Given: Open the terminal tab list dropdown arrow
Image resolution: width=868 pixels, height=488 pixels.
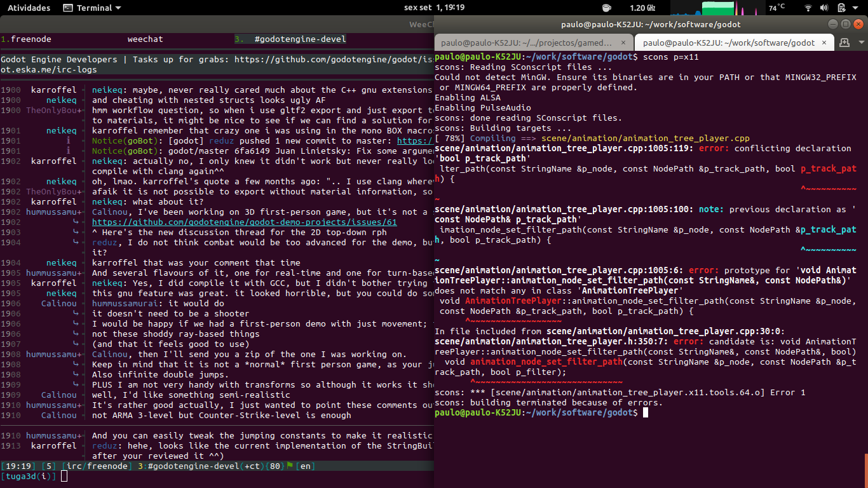Looking at the screenshot, I should (x=860, y=43).
